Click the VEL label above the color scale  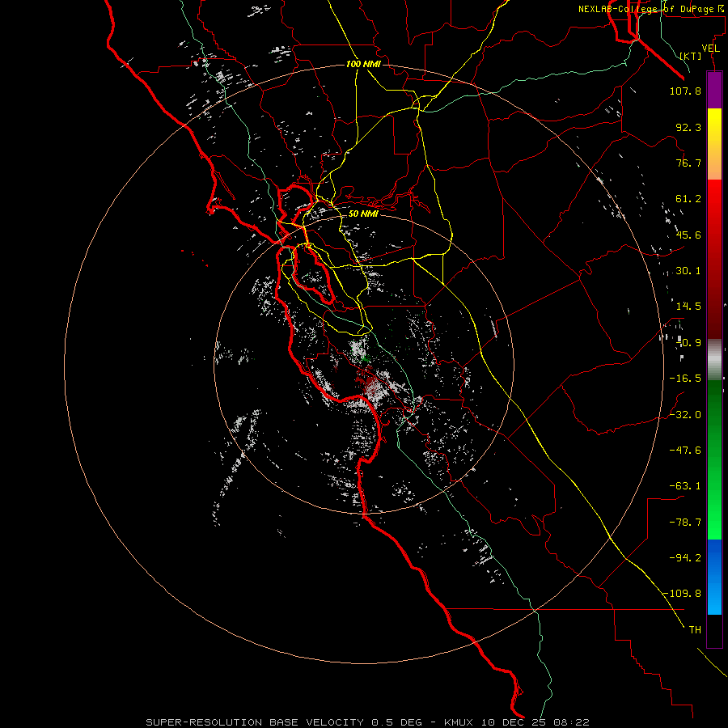point(710,49)
